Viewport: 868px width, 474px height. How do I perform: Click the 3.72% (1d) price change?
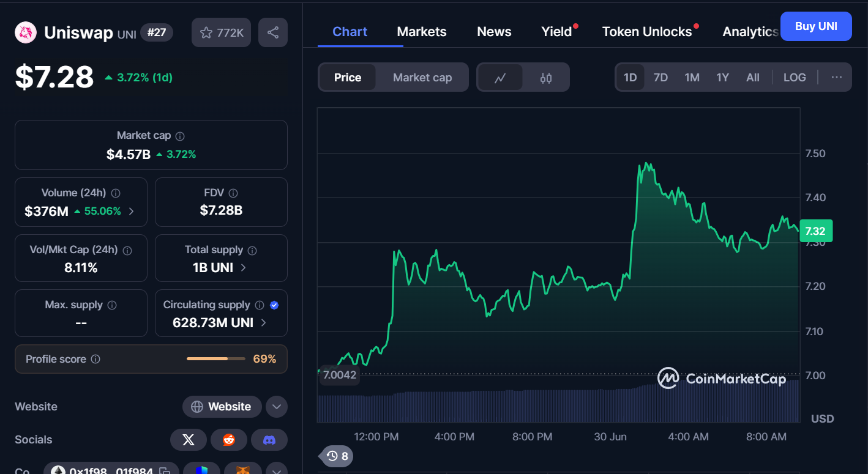pyautogui.click(x=139, y=78)
